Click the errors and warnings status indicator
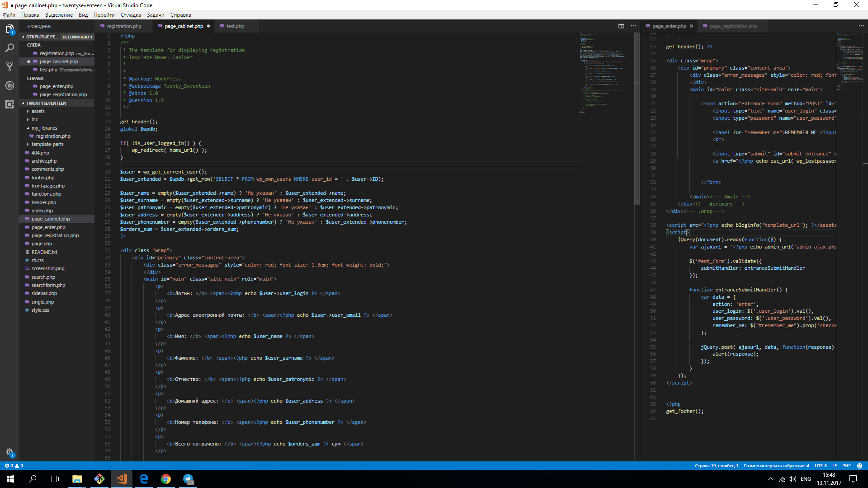Image resolution: width=868 pixels, height=488 pixels. click(x=14, y=466)
